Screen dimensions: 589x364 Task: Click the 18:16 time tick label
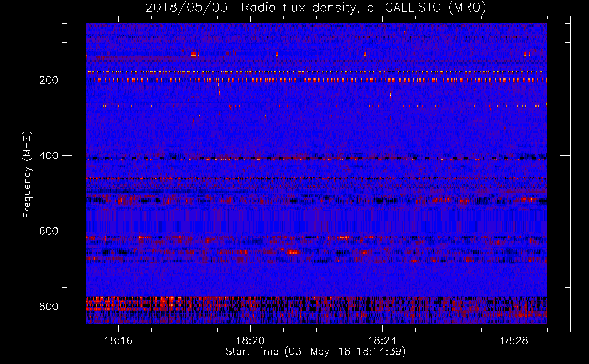pyautogui.click(x=118, y=341)
